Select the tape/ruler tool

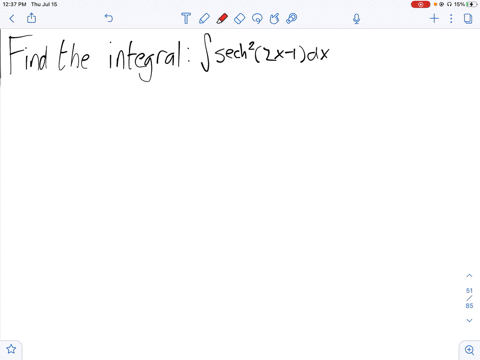pos(292,19)
